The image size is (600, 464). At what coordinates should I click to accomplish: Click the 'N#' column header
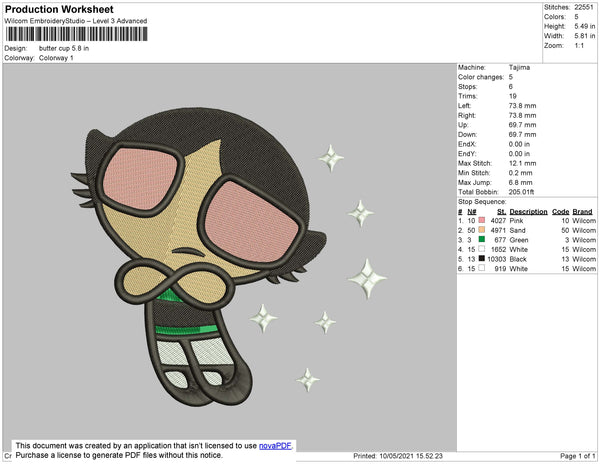[472, 212]
